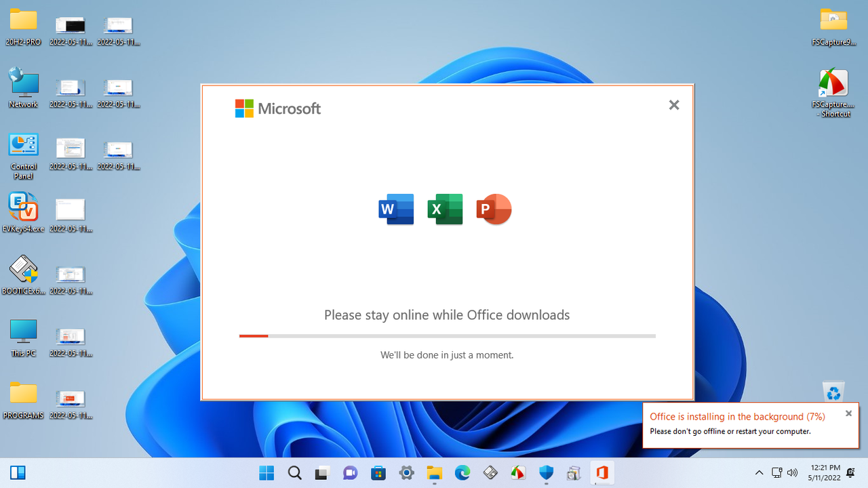
Task: Click the Word icon in Office installer
Action: point(396,209)
